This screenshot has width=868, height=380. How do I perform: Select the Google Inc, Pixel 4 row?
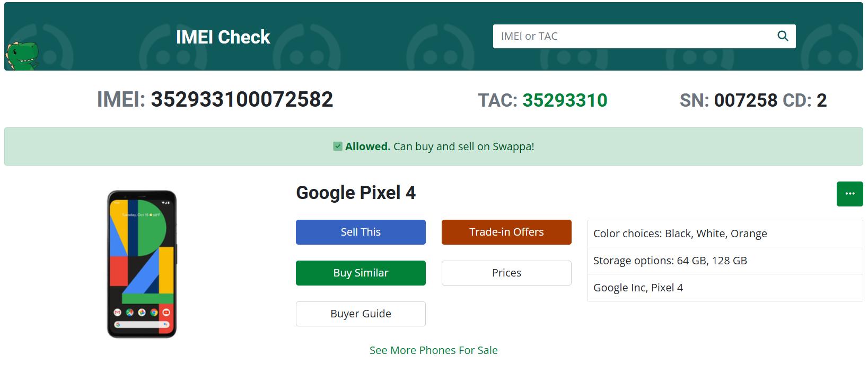tap(725, 288)
